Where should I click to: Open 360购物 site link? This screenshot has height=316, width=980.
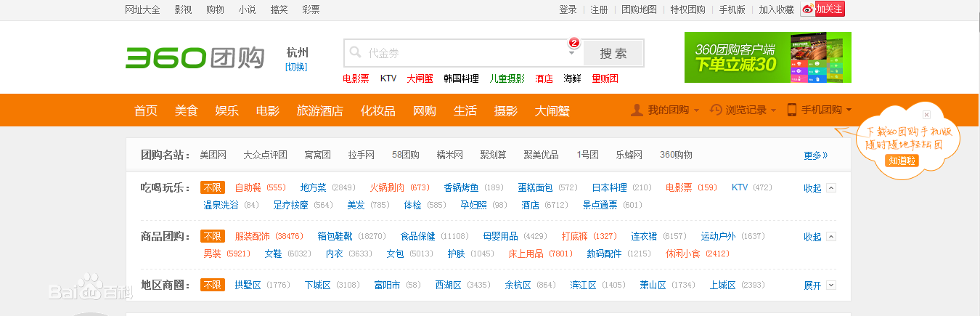676,155
